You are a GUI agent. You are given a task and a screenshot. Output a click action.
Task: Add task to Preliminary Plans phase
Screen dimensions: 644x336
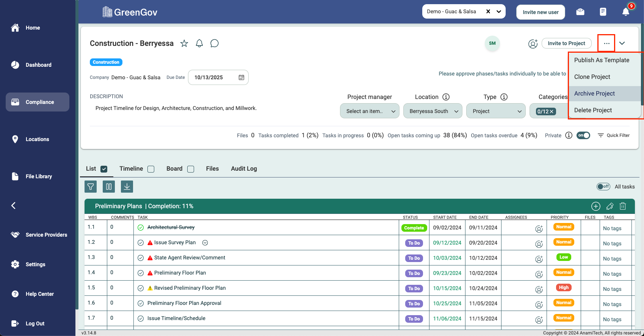(x=595, y=206)
